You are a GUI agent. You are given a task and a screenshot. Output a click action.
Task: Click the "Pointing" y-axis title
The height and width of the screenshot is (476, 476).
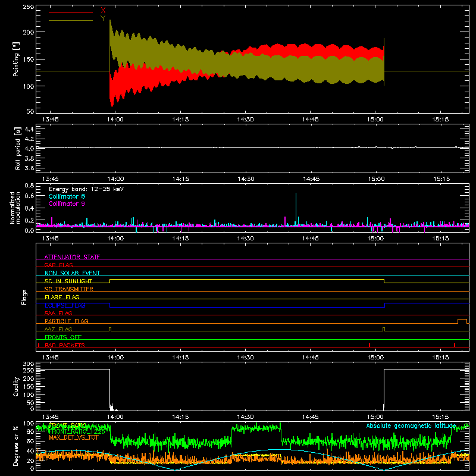(x=16, y=59)
